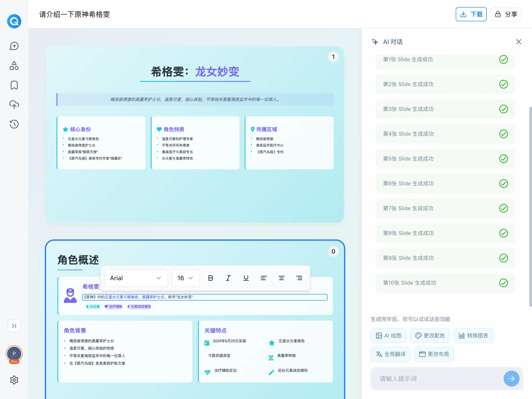Open the shapes templates sidebar icon

14,65
